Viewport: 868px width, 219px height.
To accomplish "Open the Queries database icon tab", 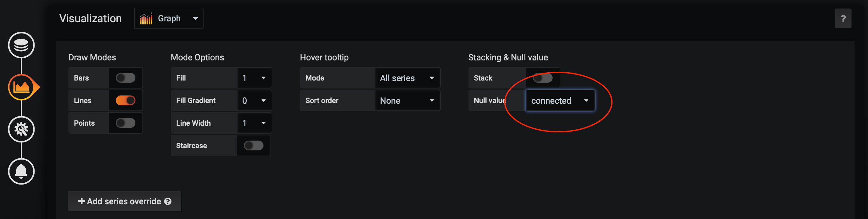I will pos(21,45).
